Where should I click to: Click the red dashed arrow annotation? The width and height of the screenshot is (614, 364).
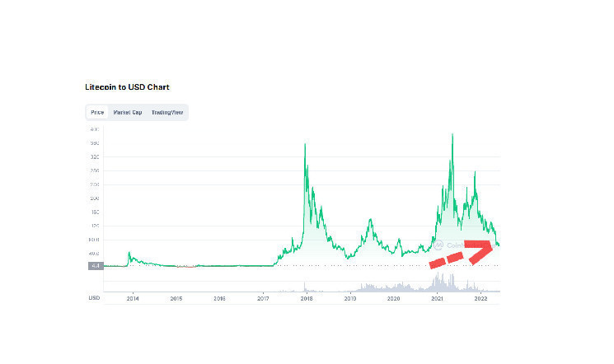[466, 254]
